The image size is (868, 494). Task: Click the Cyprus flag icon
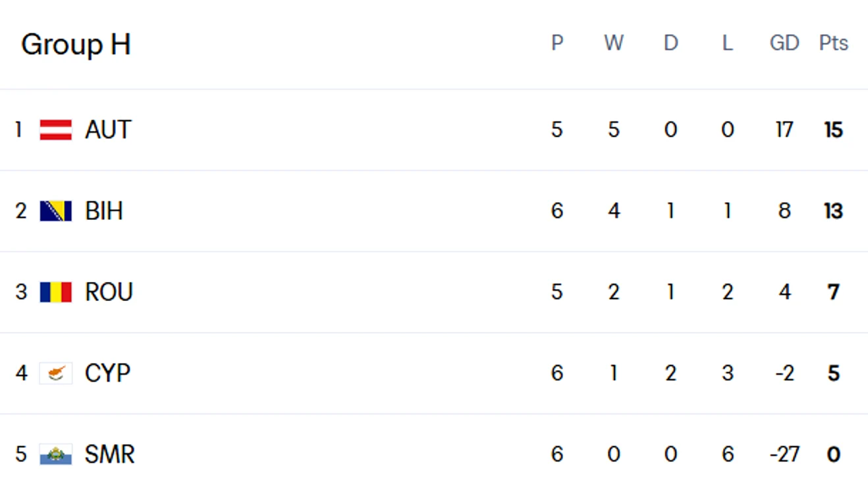[56, 373]
